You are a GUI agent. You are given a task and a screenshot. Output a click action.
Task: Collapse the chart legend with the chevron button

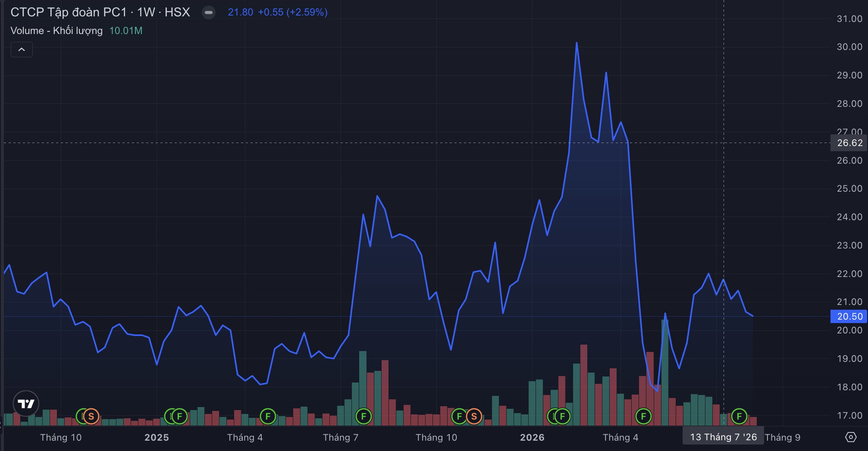point(22,50)
